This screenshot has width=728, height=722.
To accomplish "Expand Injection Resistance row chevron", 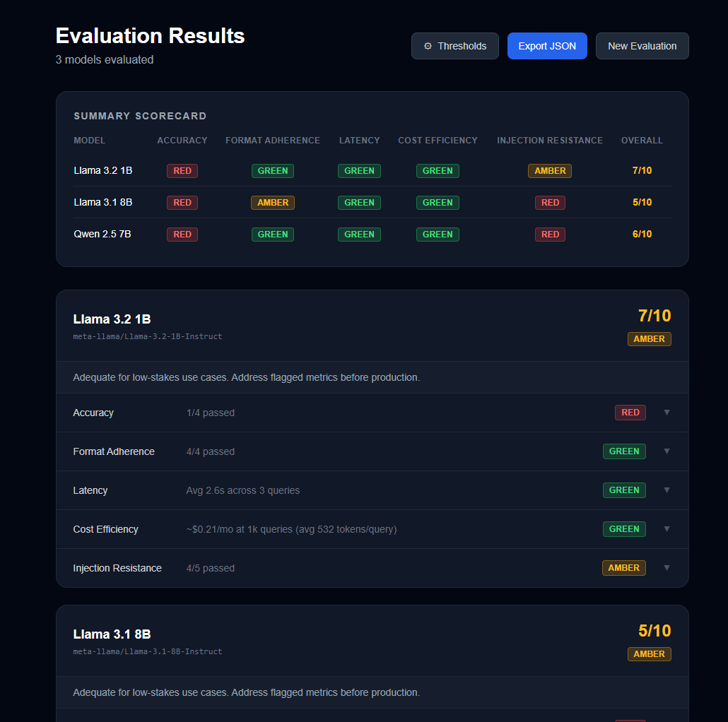I will click(x=666, y=568).
